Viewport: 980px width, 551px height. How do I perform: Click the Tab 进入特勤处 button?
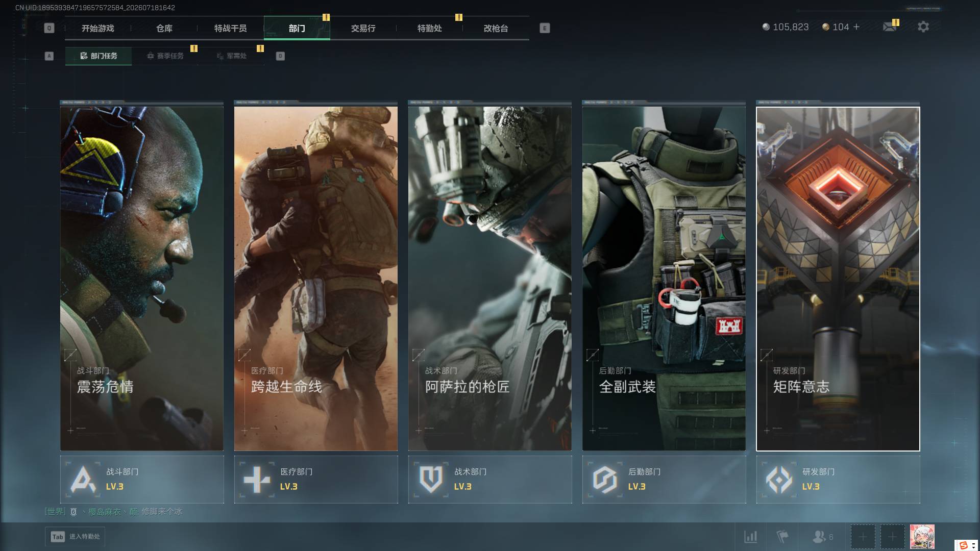[75, 537]
